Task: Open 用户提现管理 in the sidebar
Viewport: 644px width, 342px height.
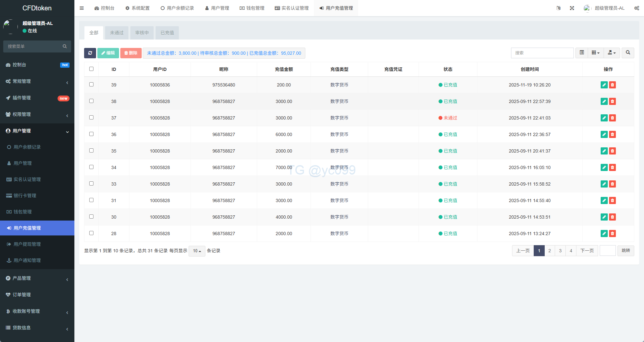Action: coord(27,244)
